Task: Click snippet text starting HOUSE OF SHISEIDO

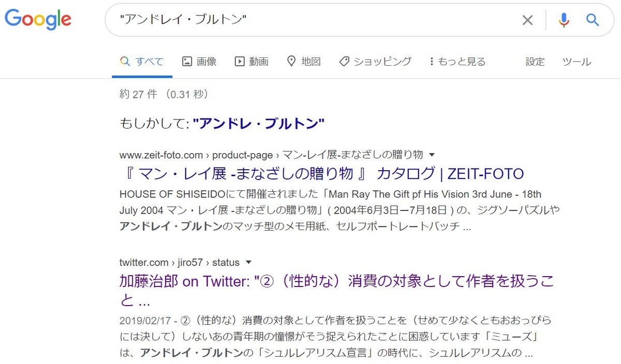Action: pyautogui.click(x=339, y=210)
